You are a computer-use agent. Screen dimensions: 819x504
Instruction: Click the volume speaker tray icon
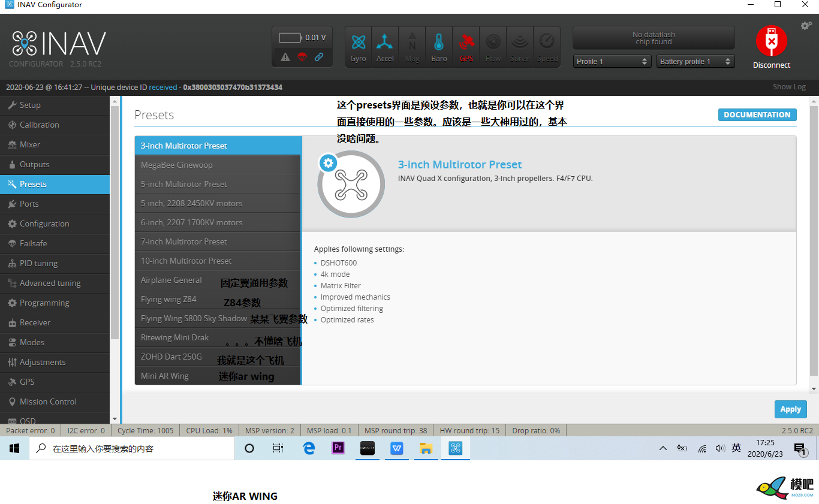(720, 448)
